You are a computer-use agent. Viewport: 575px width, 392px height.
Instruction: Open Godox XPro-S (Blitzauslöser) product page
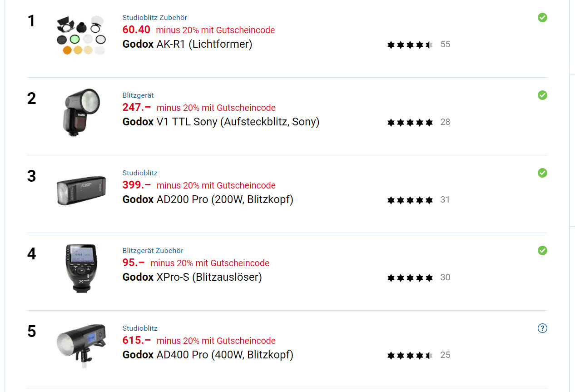point(192,277)
